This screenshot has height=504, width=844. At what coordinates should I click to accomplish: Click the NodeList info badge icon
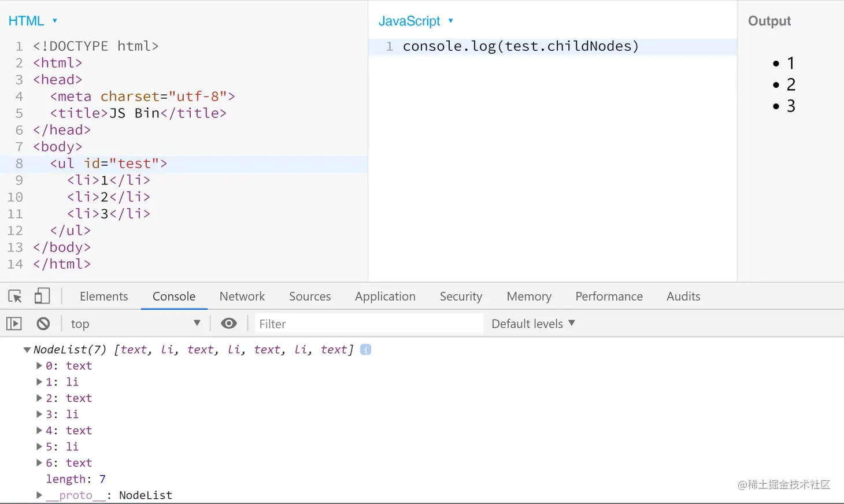365,350
